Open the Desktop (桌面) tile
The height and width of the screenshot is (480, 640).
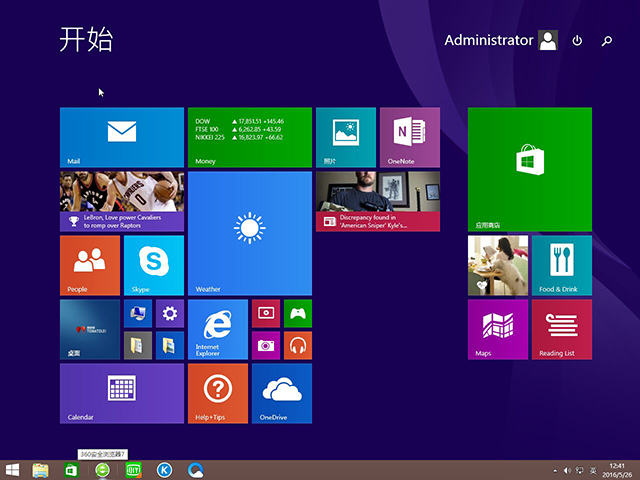90,329
